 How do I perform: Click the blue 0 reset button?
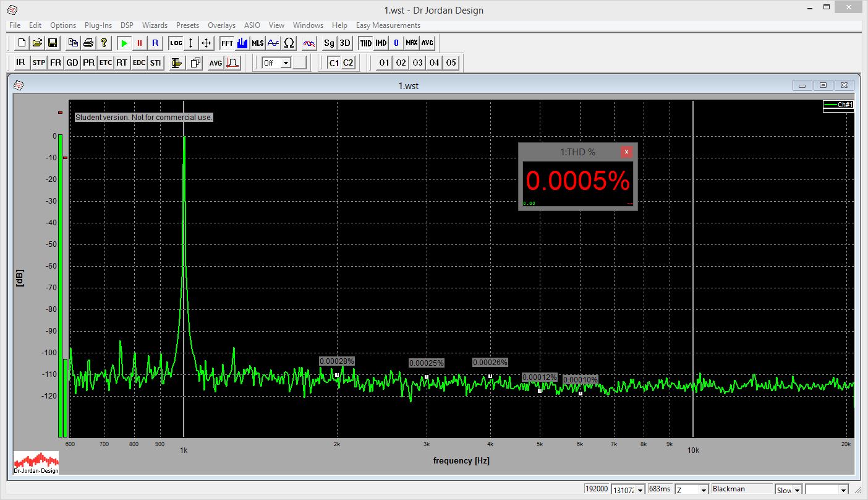(396, 43)
